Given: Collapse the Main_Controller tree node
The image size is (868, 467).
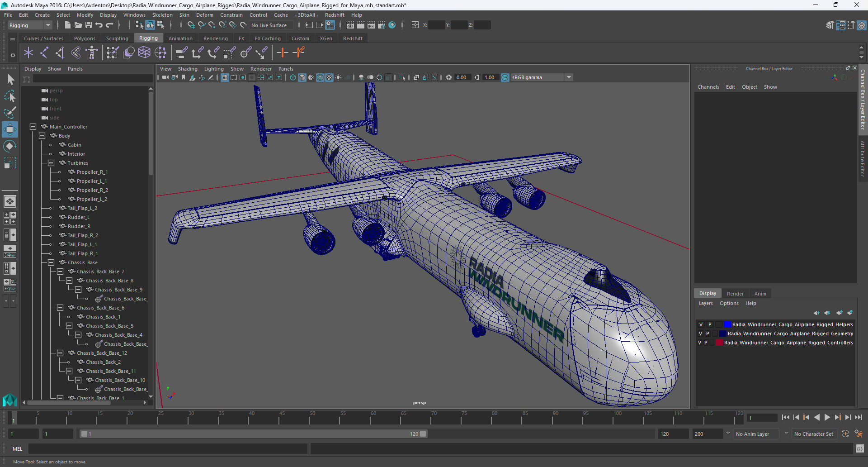Looking at the screenshot, I should [x=33, y=127].
